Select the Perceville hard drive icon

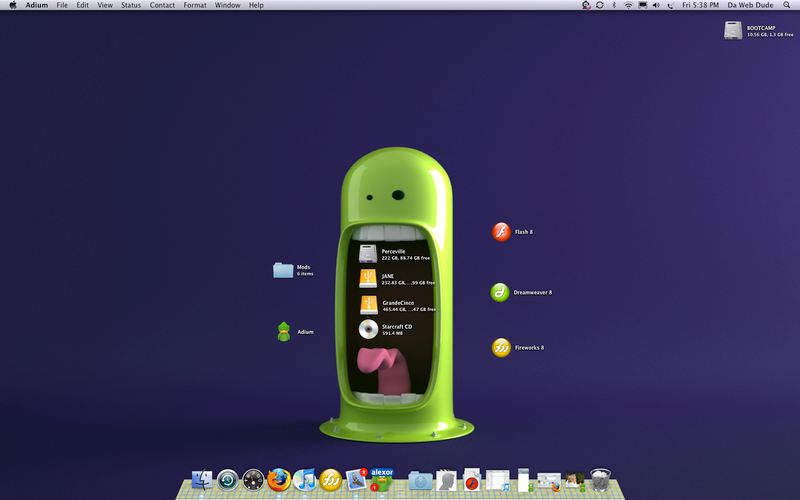point(367,254)
